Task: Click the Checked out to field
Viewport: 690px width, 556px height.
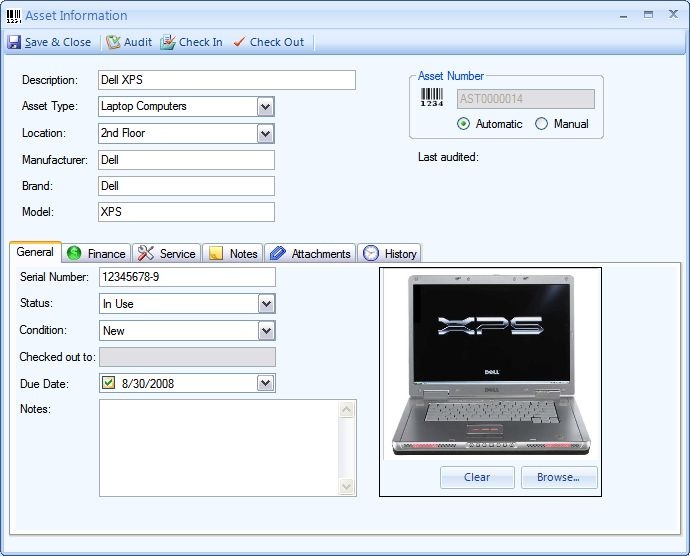Action: coord(187,357)
